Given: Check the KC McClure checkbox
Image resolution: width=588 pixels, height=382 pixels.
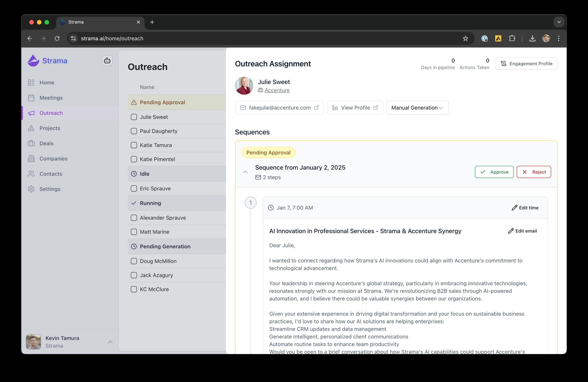Looking at the screenshot, I should pyautogui.click(x=134, y=289).
